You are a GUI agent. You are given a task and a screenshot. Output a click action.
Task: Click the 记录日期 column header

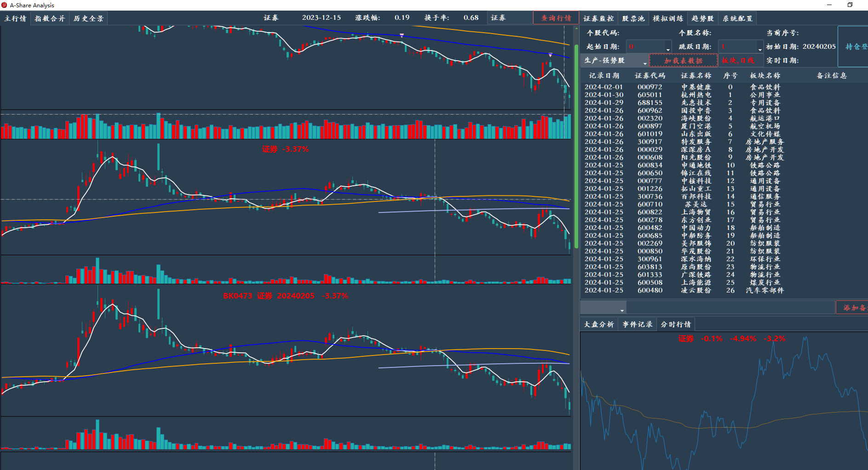(604, 75)
